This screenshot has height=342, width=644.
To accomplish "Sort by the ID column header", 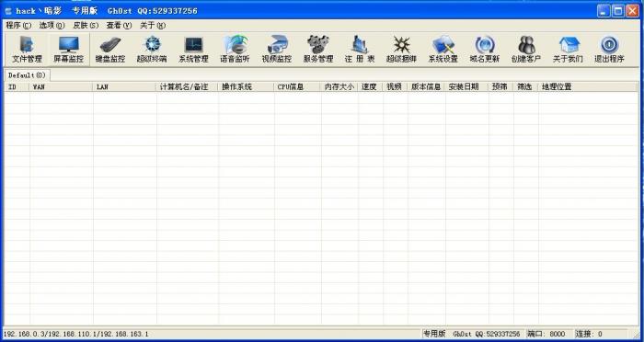I will 17,87.
